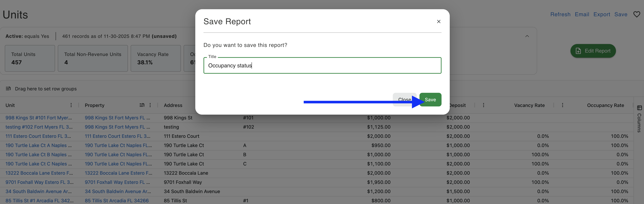Click the Refresh link in header

point(560,14)
